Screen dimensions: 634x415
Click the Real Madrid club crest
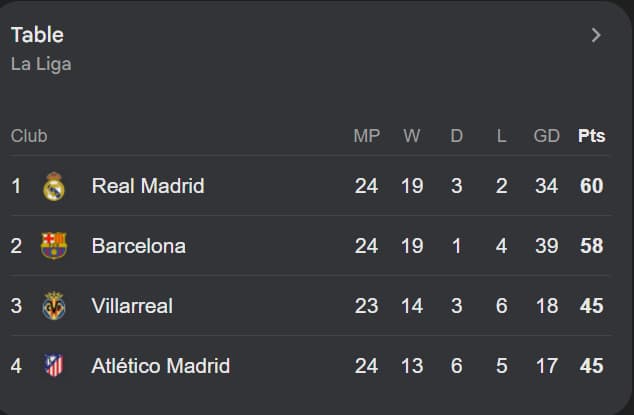point(54,186)
